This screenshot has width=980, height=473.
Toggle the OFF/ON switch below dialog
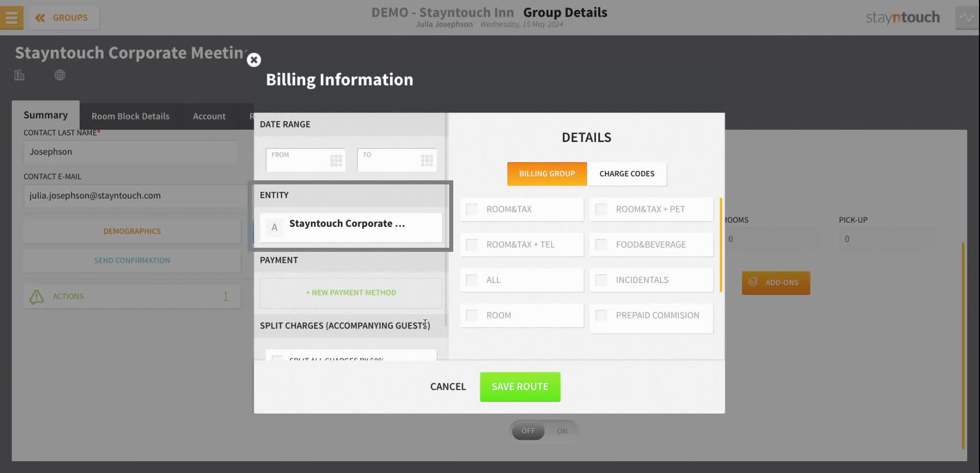(x=544, y=431)
